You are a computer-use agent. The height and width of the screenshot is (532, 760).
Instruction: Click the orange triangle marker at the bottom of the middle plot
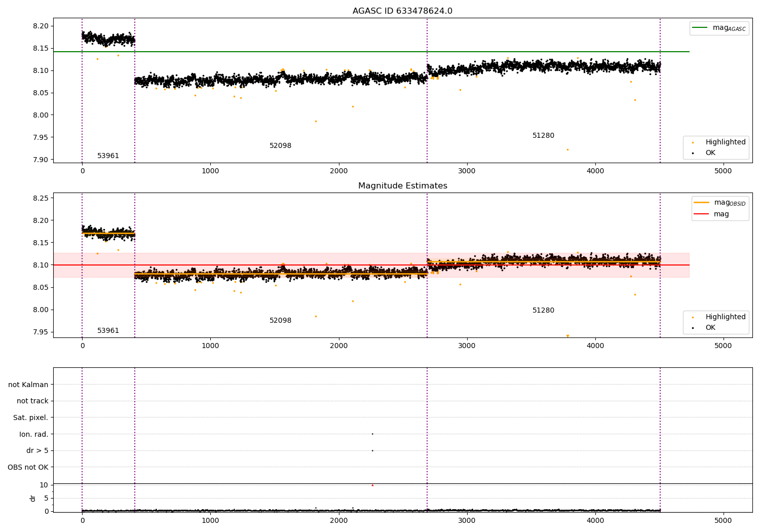point(567,336)
